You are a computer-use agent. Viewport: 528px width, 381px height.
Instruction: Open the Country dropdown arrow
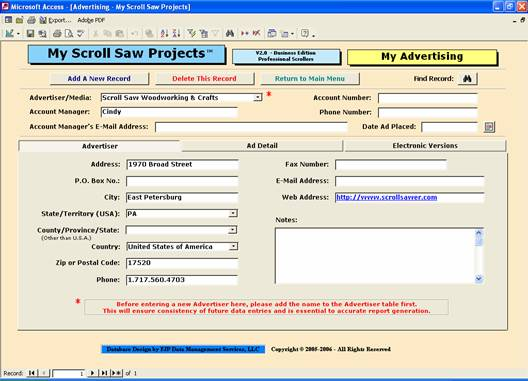pos(233,247)
